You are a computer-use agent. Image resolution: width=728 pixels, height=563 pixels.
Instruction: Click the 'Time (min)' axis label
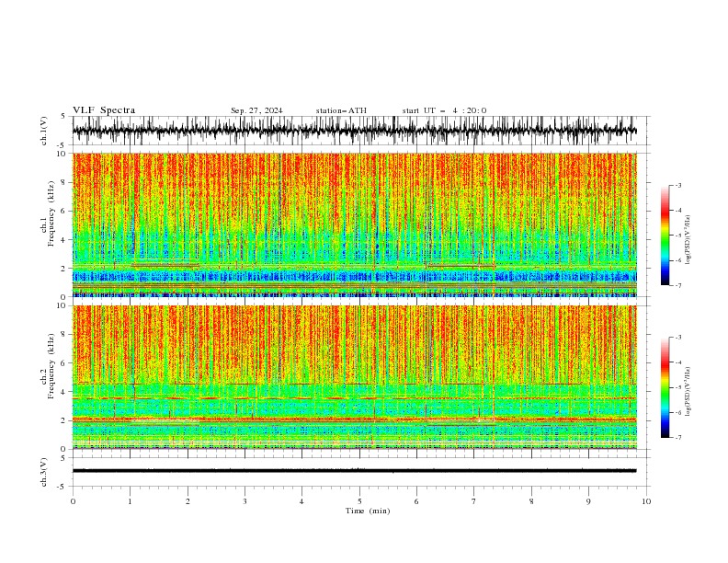click(368, 511)
